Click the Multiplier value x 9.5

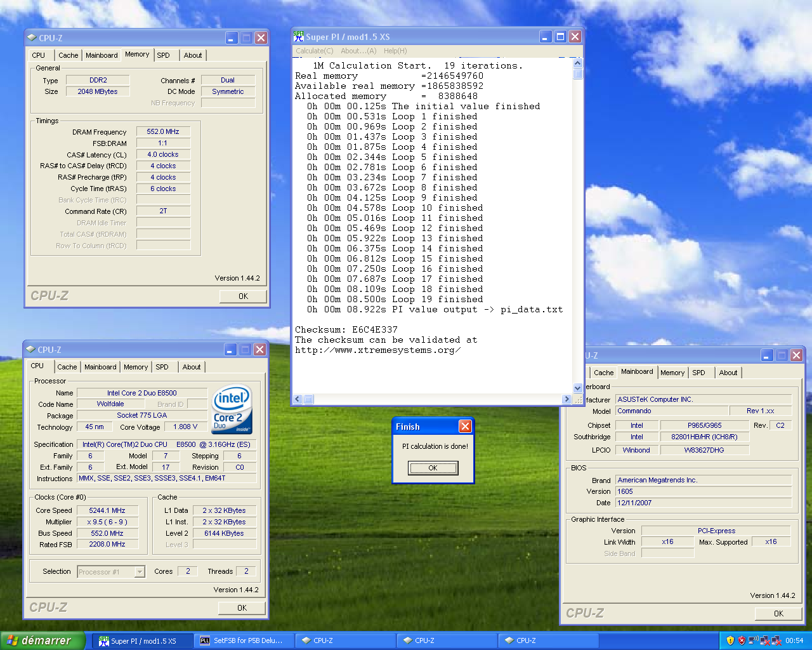coord(107,522)
